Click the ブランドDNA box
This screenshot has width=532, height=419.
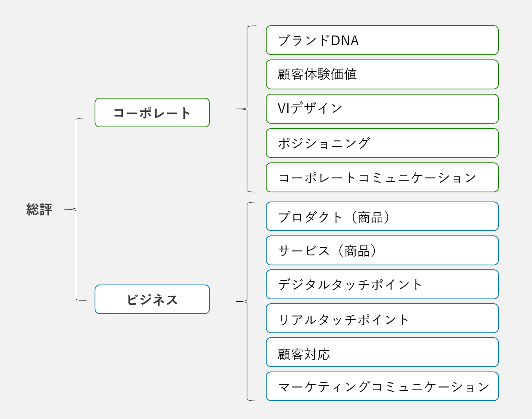coord(382,40)
